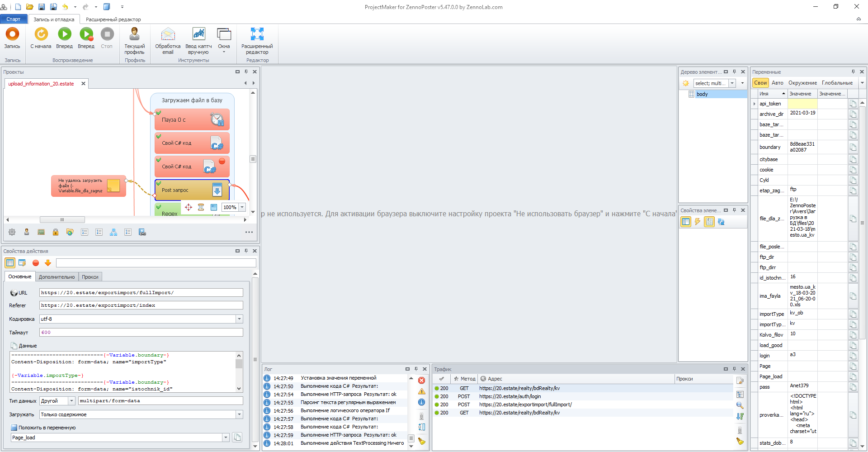The width and height of the screenshot is (868, 452).
Task: Expand the api_token variable row
Action: point(755,104)
